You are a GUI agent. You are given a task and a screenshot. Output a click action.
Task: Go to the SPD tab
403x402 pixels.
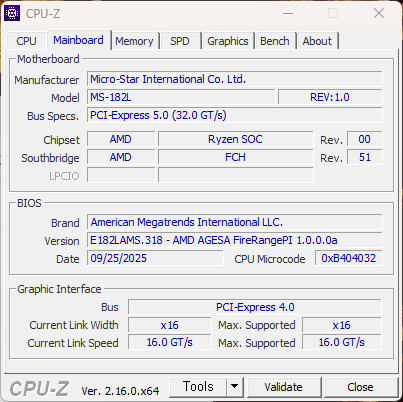pos(180,41)
